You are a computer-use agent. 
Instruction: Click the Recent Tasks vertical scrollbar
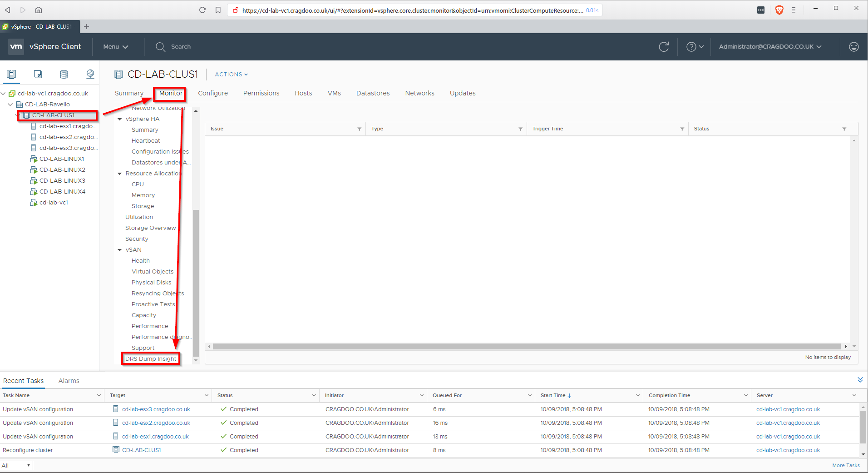863,427
